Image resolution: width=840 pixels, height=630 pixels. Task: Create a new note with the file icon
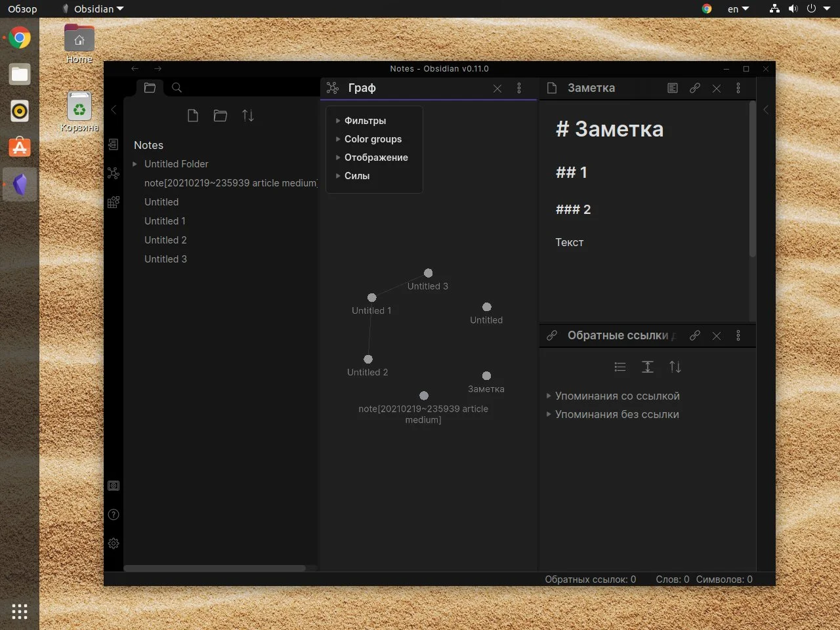[x=192, y=115]
